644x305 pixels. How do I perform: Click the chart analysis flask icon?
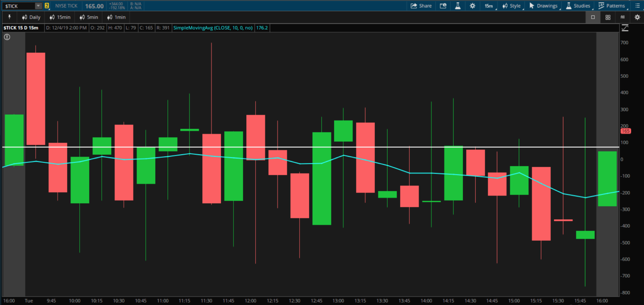pyautogui.click(x=457, y=6)
